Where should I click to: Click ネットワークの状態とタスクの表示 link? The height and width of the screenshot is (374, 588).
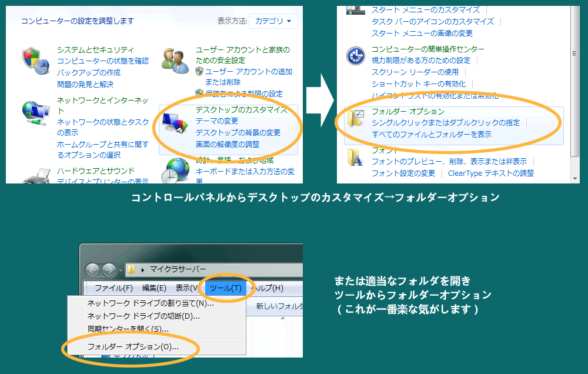pyautogui.click(x=103, y=127)
